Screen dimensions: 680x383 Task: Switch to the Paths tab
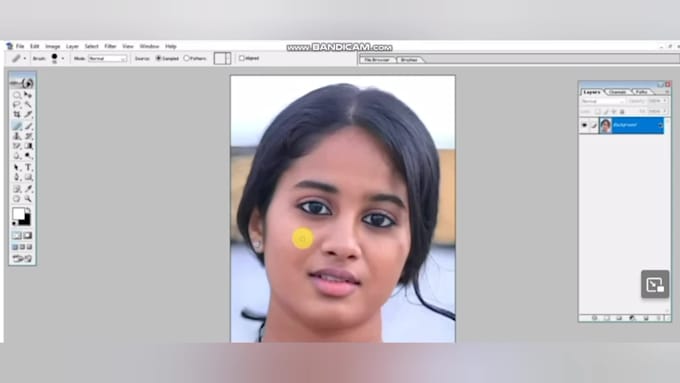point(641,92)
